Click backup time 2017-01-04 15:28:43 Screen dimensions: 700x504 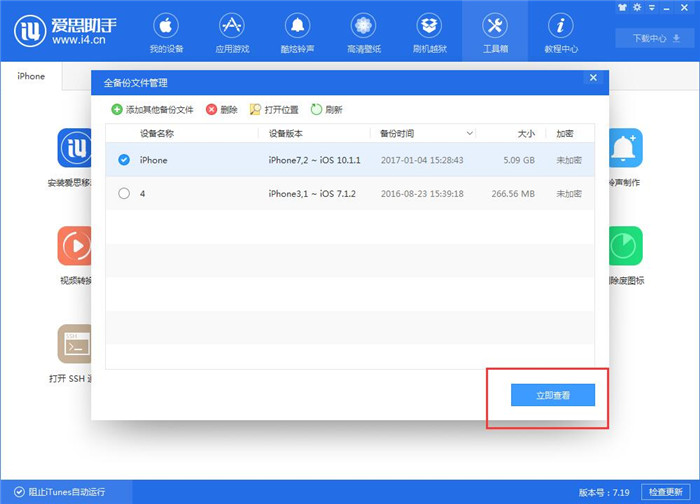[x=422, y=160]
